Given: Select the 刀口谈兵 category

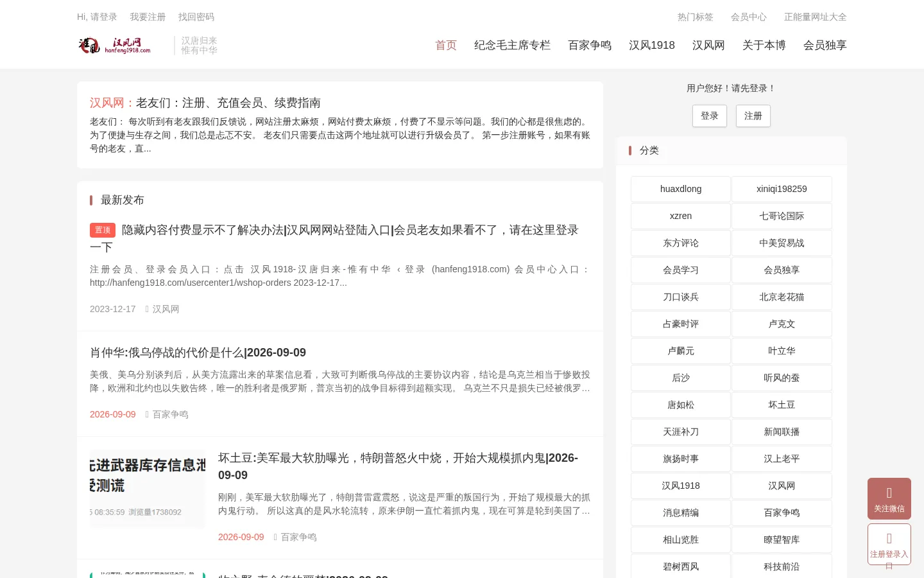Looking at the screenshot, I should pyautogui.click(x=681, y=297).
